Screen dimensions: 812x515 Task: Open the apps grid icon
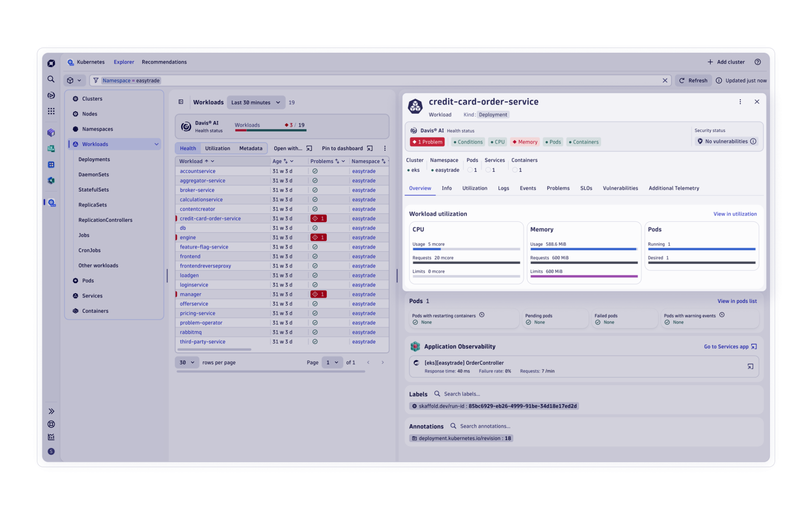coord(51,111)
